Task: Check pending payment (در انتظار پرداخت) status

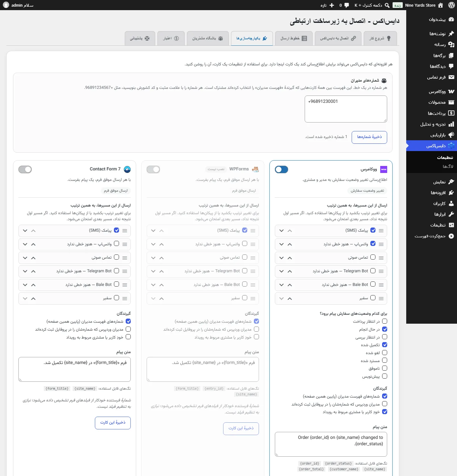Action: 385,321
